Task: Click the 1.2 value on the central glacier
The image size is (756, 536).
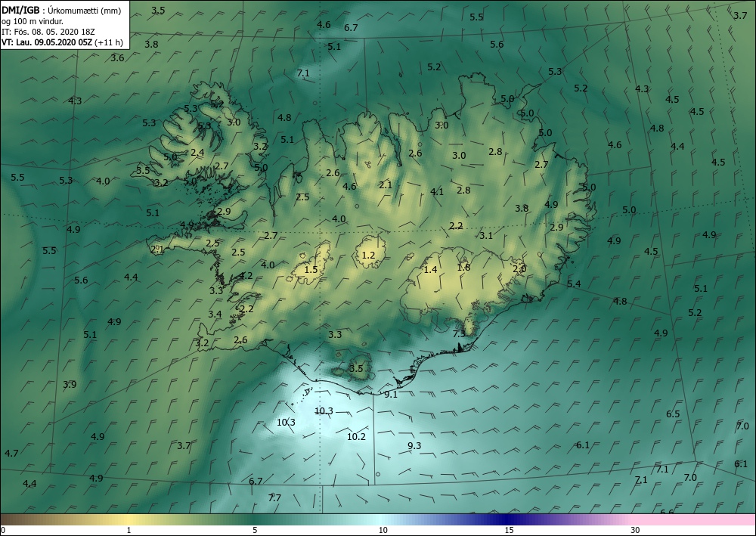Action: [368, 255]
